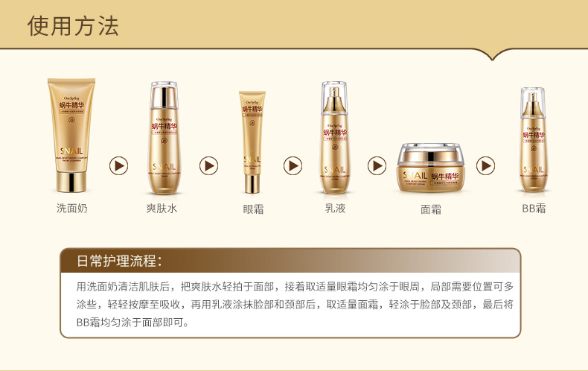Click the arrow between 洗面奶 and 爽肤水
This screenshot has height=371, width=588.
[x=118, y=165]
